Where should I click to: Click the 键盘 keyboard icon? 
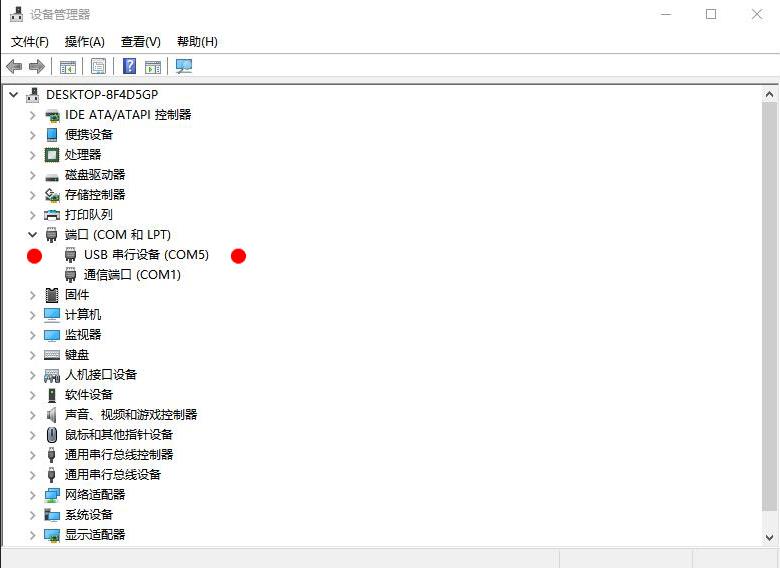pyautogui.click(x=52, y=355)
